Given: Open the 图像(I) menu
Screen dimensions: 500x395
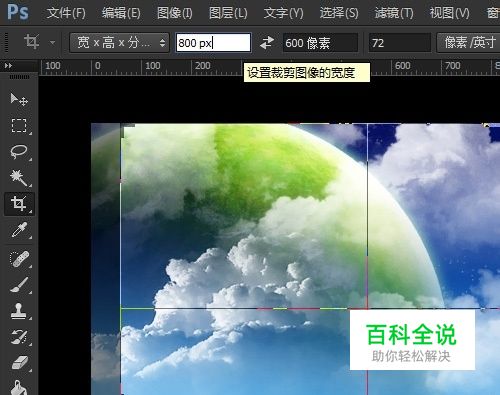Looking at the screenshot, I should 175,13.
